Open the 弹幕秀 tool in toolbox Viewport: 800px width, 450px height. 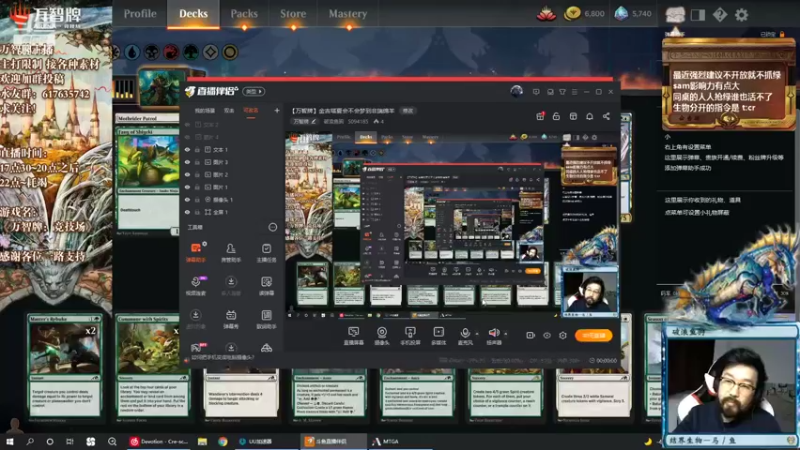(x=231, y=319)
